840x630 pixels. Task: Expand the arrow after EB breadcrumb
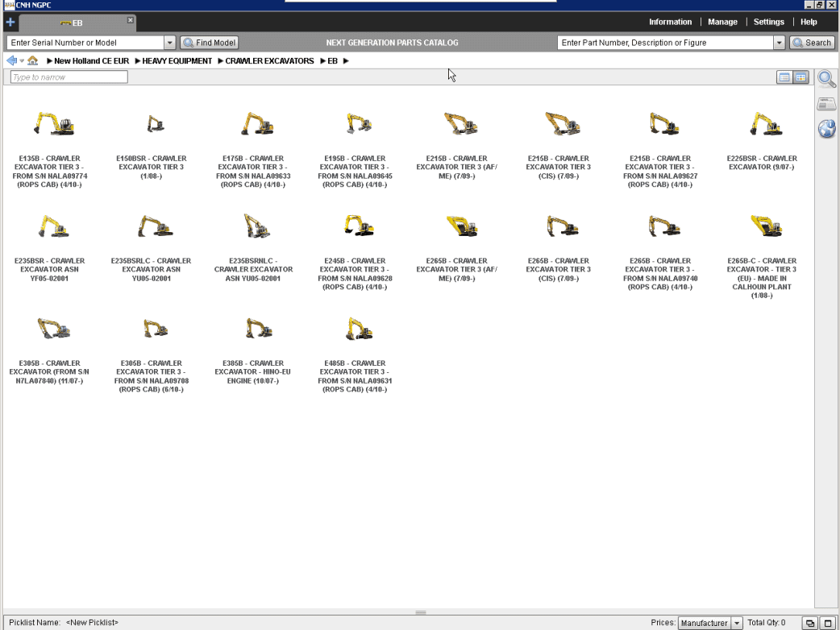pos(346,61)
